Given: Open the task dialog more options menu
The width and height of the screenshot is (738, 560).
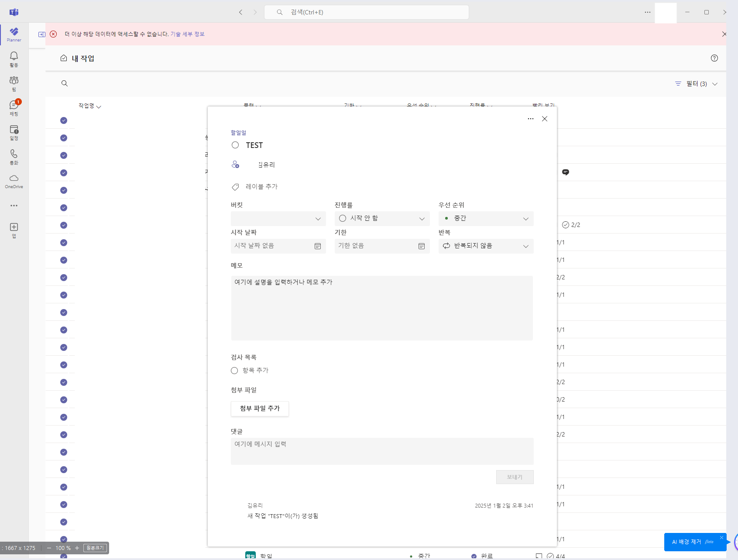Looking at the screenshot, I should point(531,119).
